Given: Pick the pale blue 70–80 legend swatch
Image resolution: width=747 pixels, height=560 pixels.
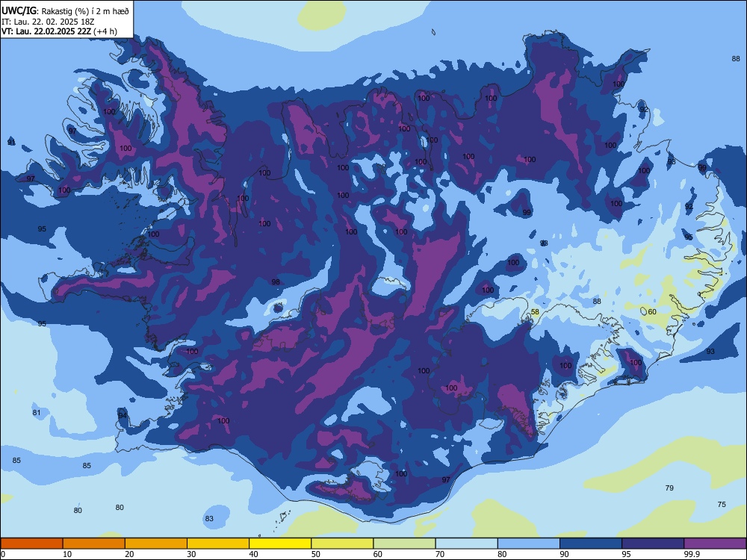Looking at the screenshot, I should (x=467, y=544).
